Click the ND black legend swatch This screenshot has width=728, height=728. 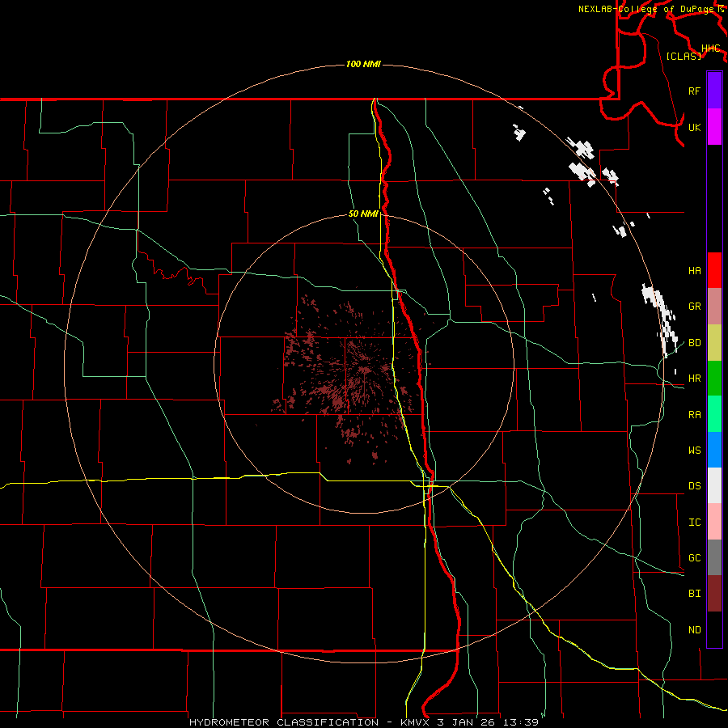pos(714,629)
